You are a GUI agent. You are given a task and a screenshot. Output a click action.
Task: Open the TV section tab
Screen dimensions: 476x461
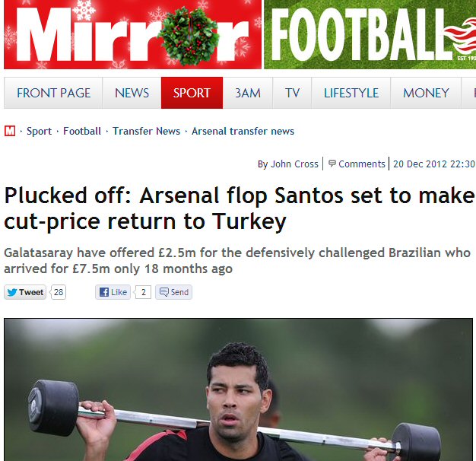(x=292, y=93)
